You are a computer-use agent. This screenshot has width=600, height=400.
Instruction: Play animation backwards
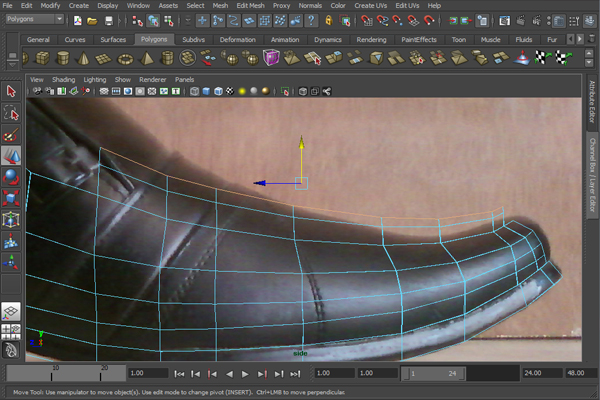229,374
